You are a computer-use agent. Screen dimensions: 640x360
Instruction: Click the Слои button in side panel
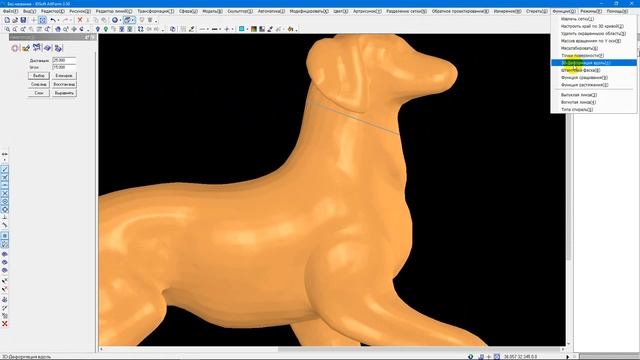coord(39,93)
